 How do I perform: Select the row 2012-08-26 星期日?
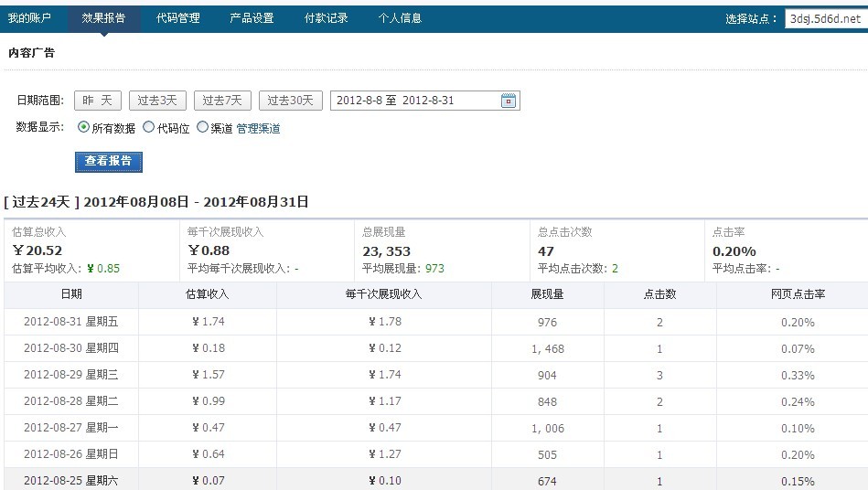tap(436, 454)
